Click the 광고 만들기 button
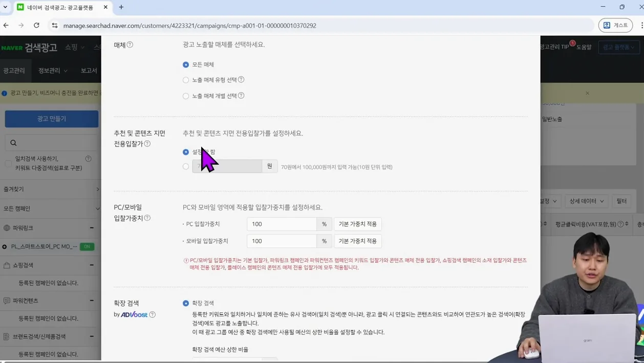 click(x=52, y=119)
